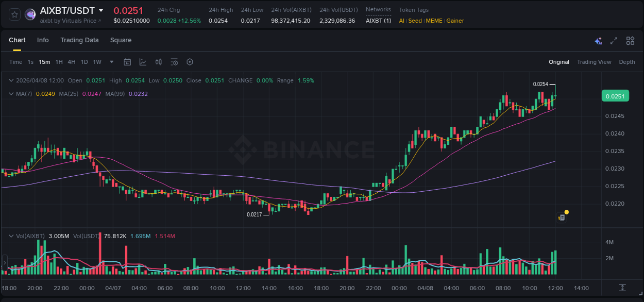Expand the chart to fullscreen
This screenshot has height=302, width=644.
click(x=614, y=40)
